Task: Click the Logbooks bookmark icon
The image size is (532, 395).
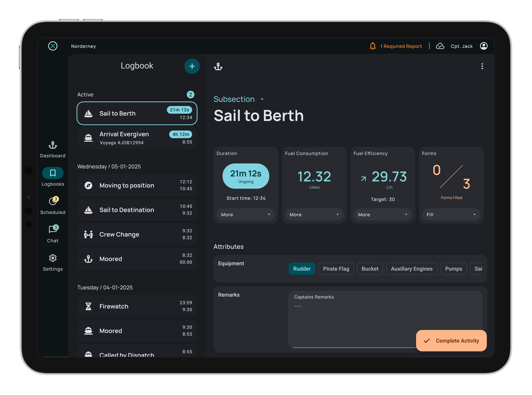Action: tap(53, 173)
